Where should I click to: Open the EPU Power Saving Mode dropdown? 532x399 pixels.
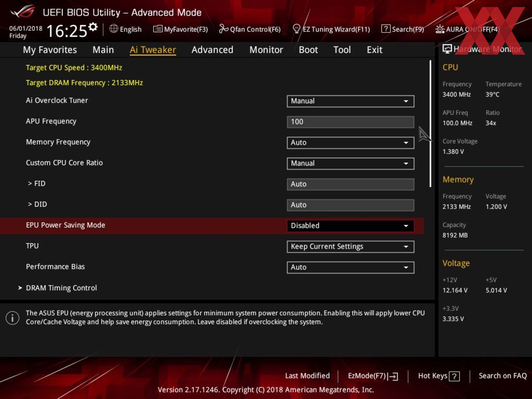[x=350, y=226]
